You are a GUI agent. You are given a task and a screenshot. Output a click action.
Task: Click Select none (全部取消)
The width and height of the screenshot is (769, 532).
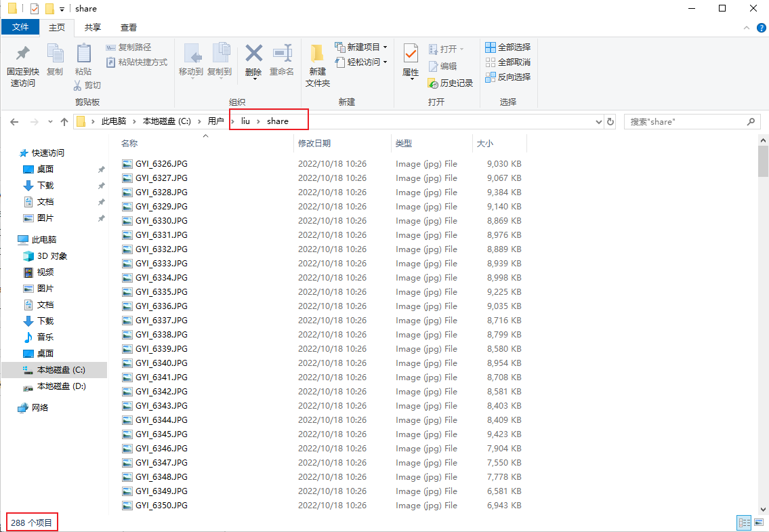507,62
